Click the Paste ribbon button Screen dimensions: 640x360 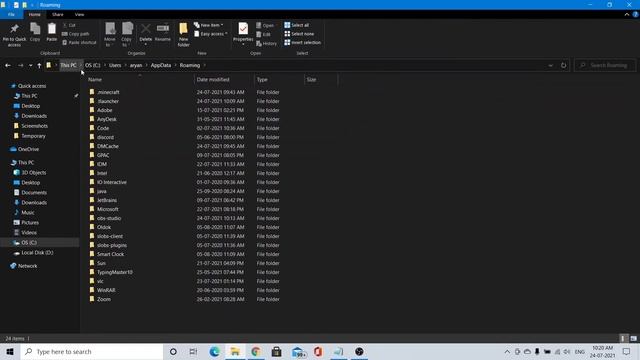(51, 32)
